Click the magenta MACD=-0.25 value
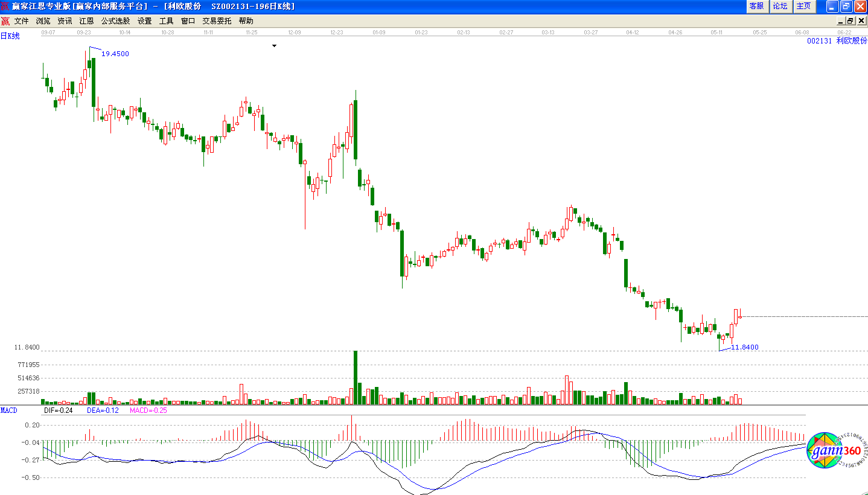Screen dimensions: 868x495 (148, 410)
